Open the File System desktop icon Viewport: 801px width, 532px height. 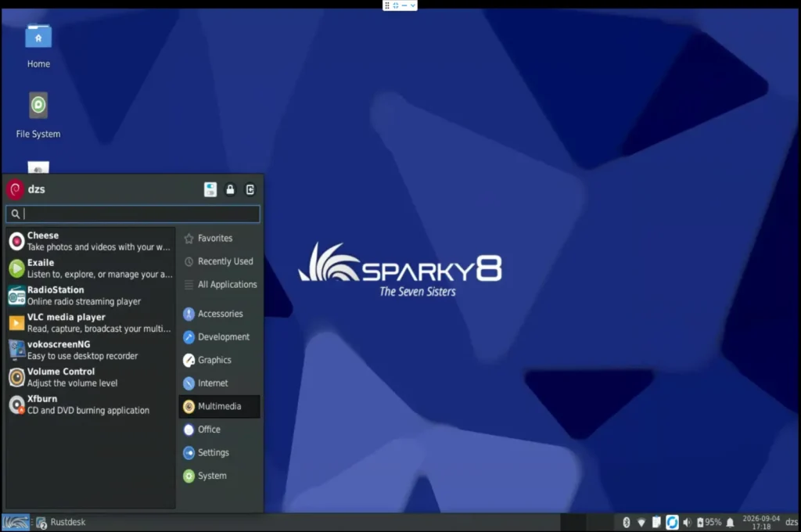click(38, 115)
